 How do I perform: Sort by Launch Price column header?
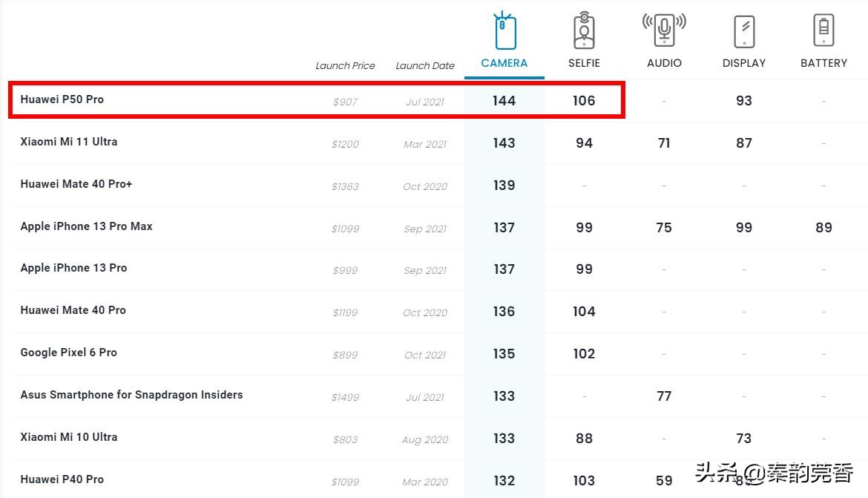click(345, 66)
